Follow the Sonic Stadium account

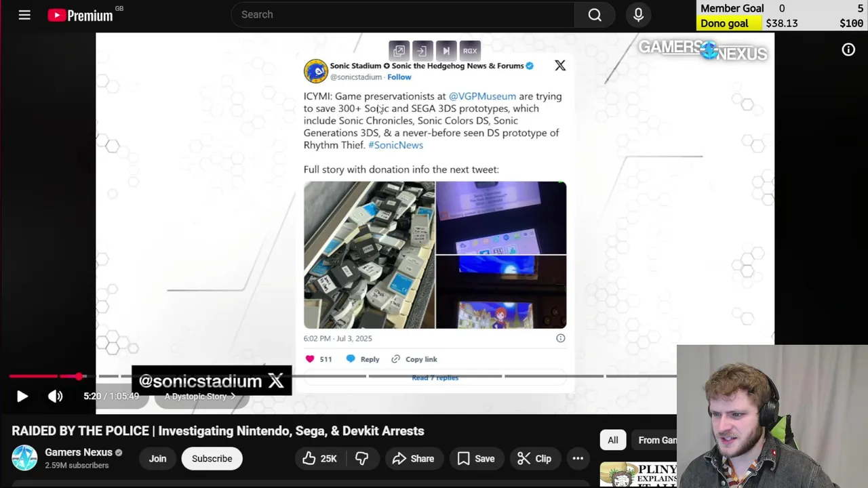[399, 77]
